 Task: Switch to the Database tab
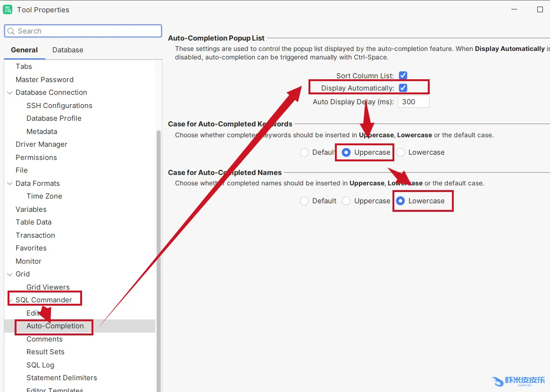tap(67, 50)
